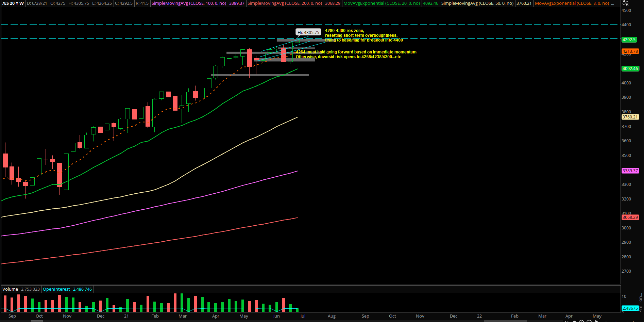
Task: Select SimpleMovingAvg (CLOSE, 100) study label
Action: click(x=189, y=3)
